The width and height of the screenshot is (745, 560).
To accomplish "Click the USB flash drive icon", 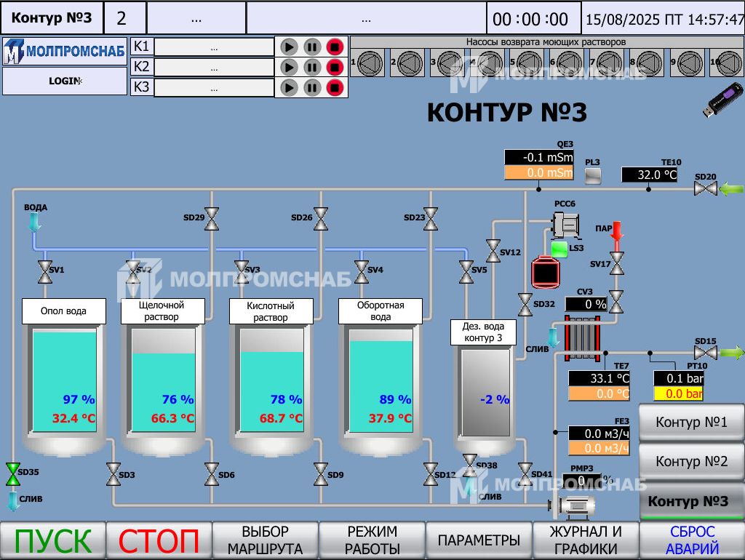I will pyautogui.click(x=720, y=101).
